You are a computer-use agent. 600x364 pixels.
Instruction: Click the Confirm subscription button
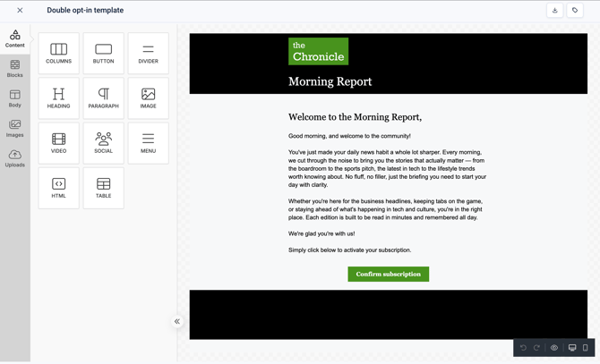pos(389,275)
